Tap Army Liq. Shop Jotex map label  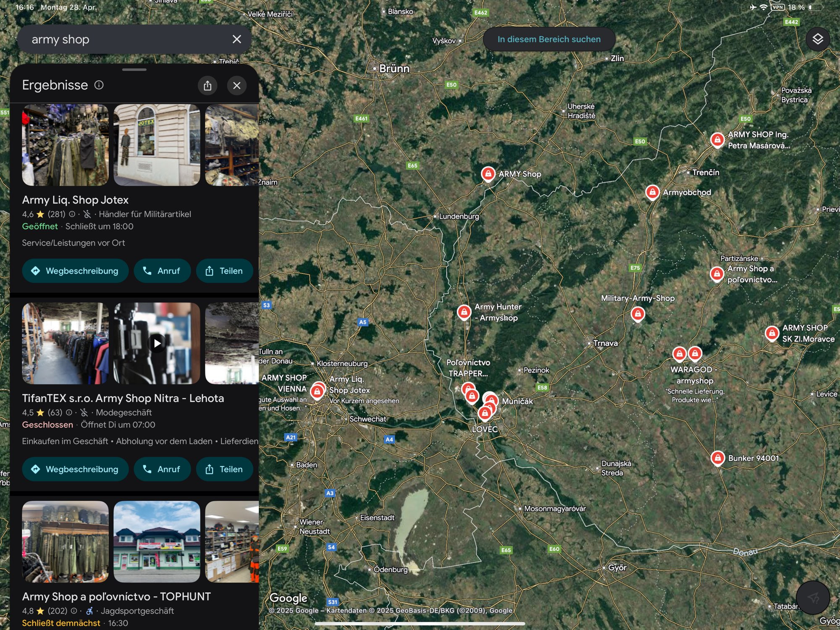349,385
